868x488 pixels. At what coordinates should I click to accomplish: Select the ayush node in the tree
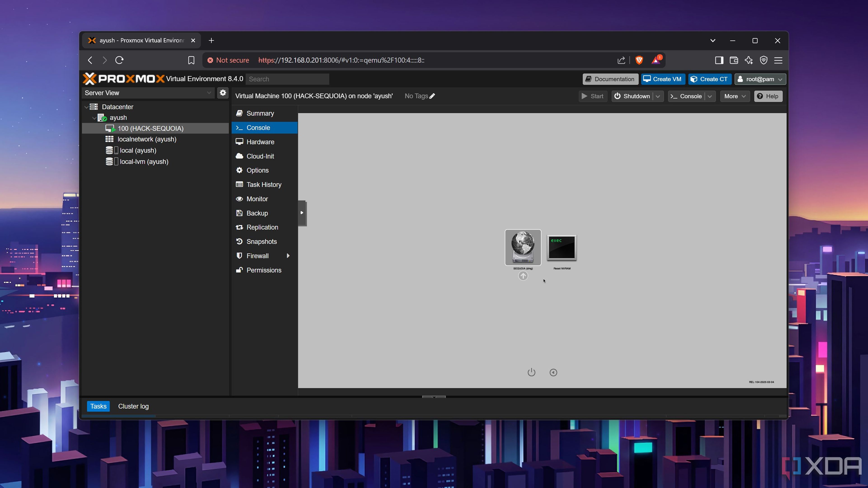point(118,117)
